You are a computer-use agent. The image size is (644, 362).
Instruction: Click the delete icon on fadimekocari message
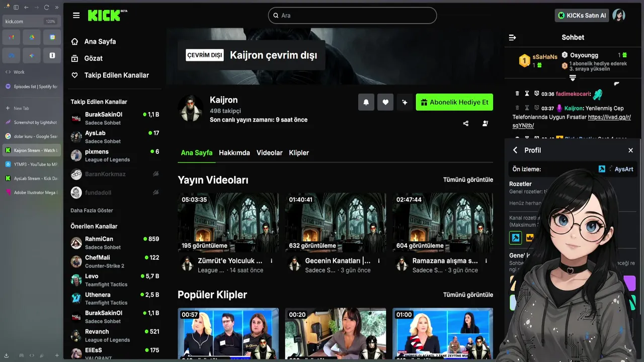coord(517,94)
